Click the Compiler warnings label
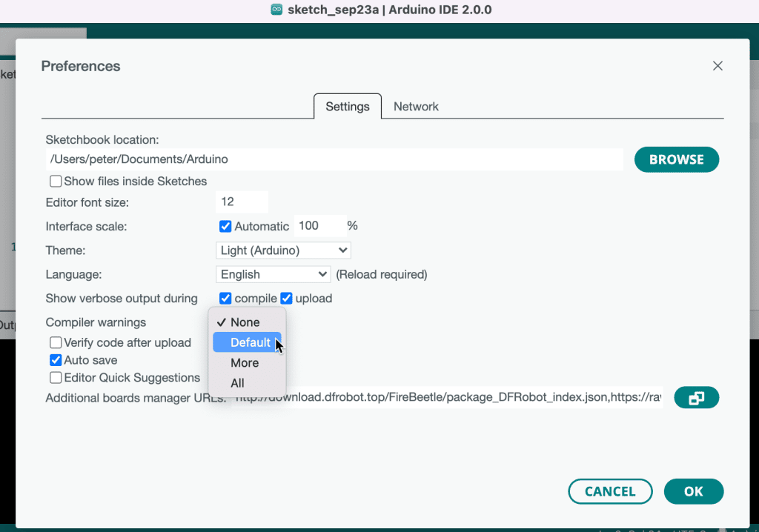Viewport: 759px width, 532px height. pyautogui.click(x=96, y=322)
